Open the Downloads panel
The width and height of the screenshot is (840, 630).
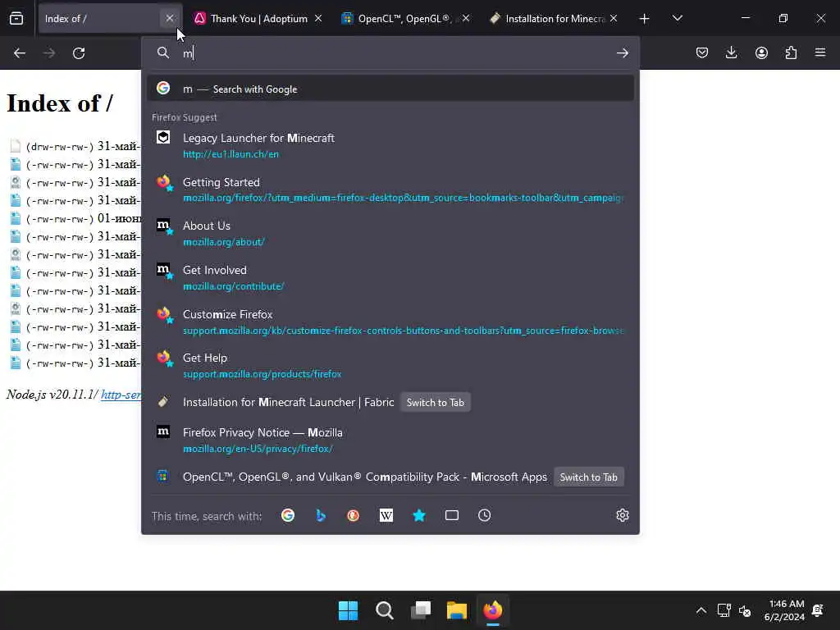click(731, 52)
